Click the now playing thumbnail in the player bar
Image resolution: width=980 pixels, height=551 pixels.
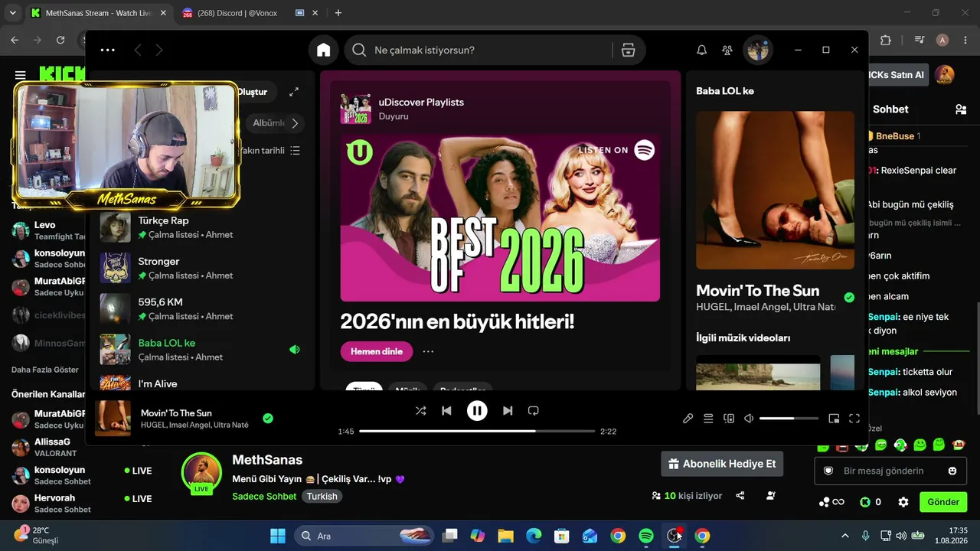coord(113,418)
